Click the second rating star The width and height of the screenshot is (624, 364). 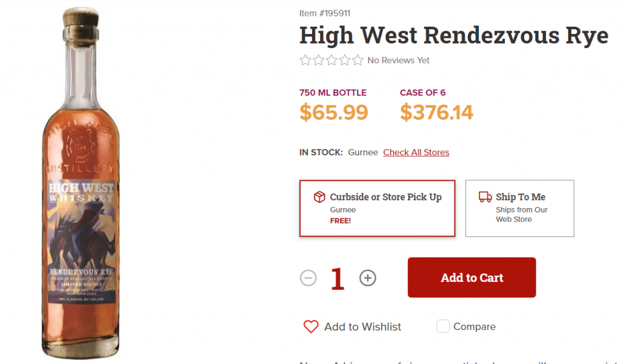(x=318, y=60)
